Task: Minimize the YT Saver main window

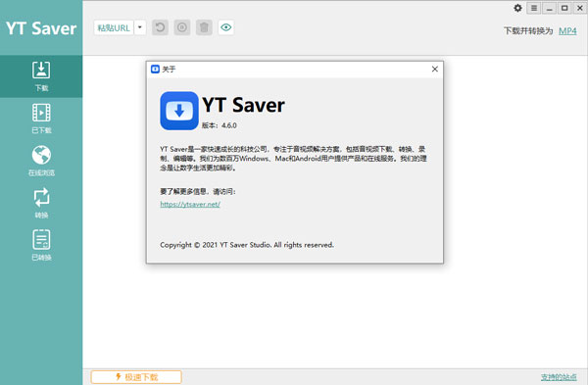Action: 550,8
